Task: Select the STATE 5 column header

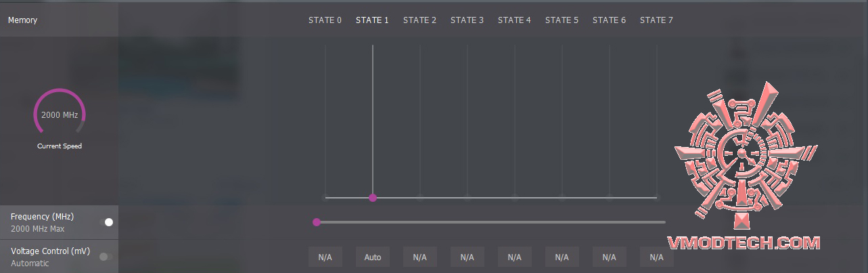Action: pyautogui.click(x=562, y=20)
